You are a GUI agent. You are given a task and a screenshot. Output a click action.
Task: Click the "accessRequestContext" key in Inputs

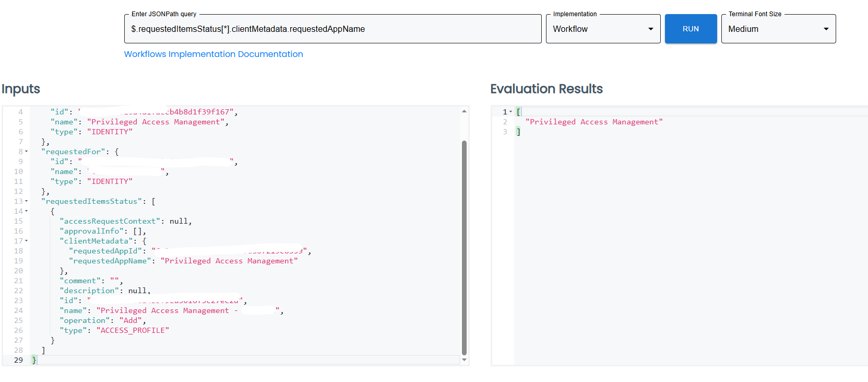pos(110,221)
